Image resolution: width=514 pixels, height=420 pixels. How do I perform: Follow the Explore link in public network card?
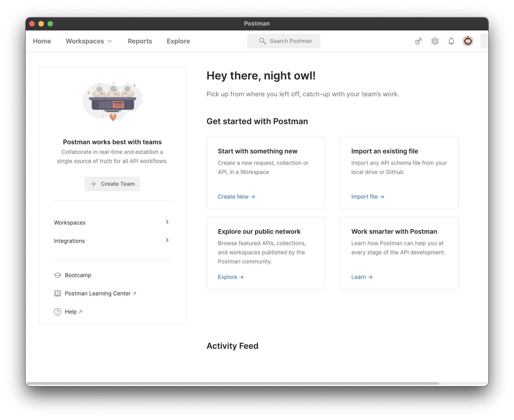coord(231,277)
